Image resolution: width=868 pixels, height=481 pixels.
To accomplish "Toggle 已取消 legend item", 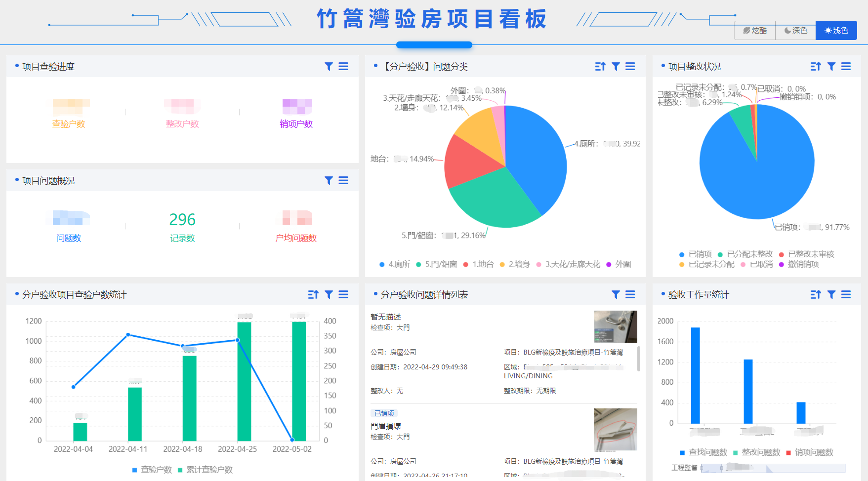I will [x=757, y=264].
